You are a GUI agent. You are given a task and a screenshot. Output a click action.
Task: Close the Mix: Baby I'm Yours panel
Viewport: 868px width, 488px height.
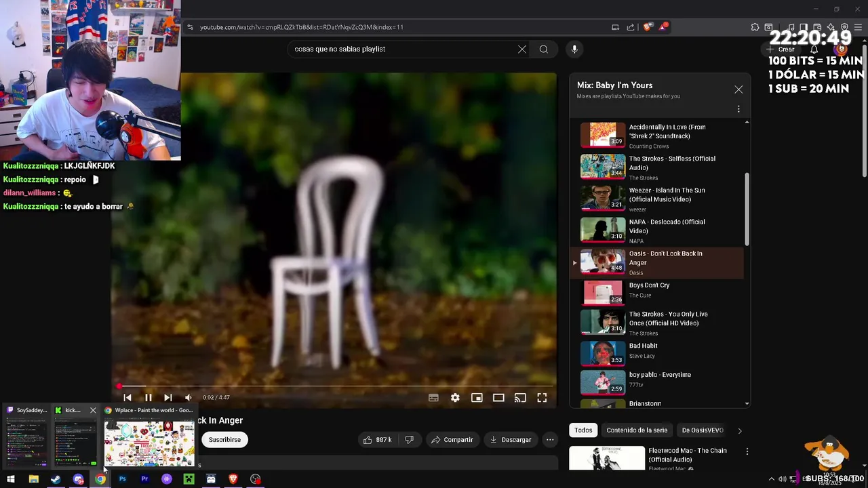(x=738, y=89)
